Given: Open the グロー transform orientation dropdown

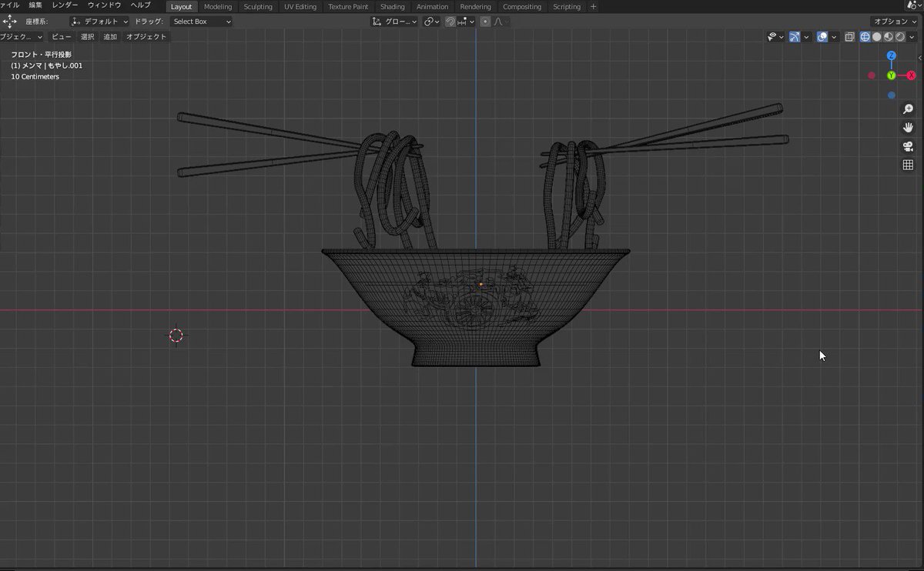Looking at the screenshot, I should [x=394, y=22].
